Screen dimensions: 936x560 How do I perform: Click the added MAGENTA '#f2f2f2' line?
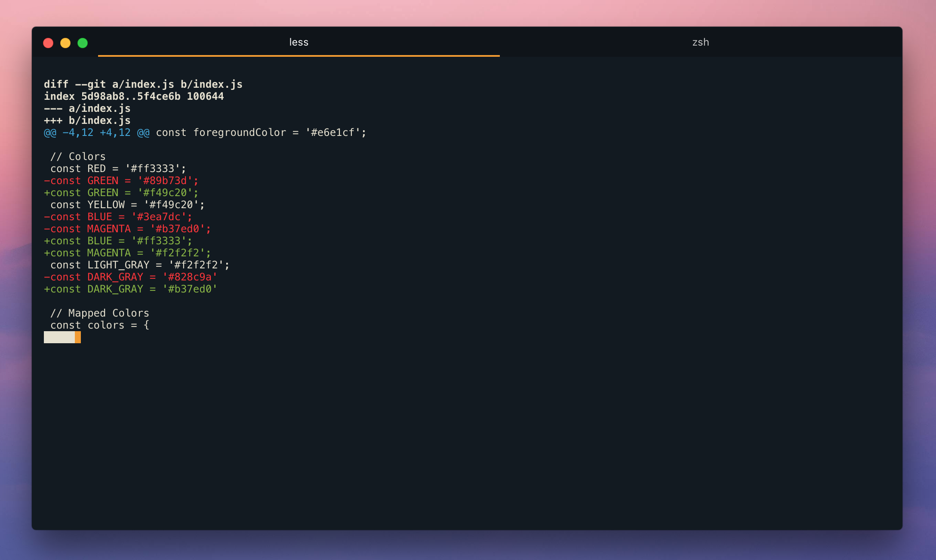click(x=127, y=253)
